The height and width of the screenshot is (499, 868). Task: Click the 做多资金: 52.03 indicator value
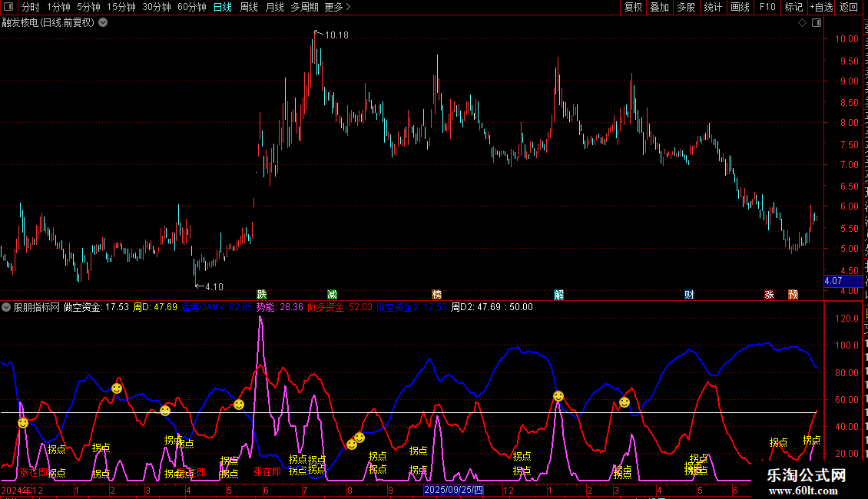(340, 307)
